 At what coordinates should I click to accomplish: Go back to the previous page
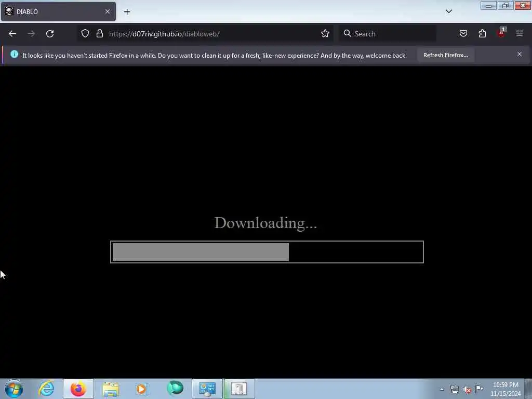[x=12, y=34]
